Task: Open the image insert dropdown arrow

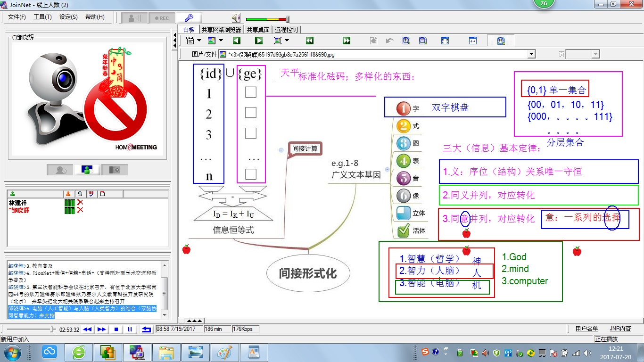Action: [221, 41]
